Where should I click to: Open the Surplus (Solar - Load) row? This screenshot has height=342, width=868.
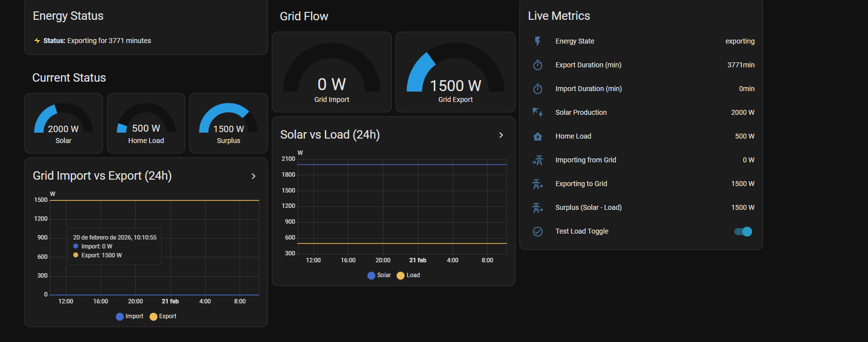click(641, 207)
